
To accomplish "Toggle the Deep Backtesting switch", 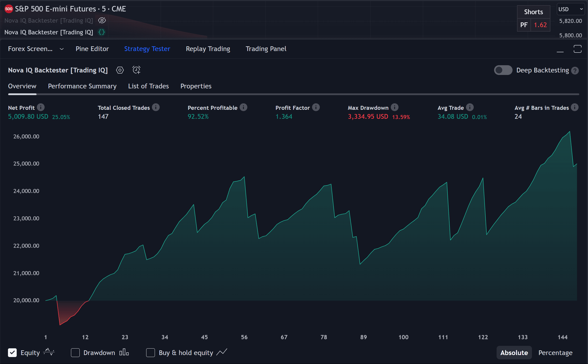I will [503, 70].
